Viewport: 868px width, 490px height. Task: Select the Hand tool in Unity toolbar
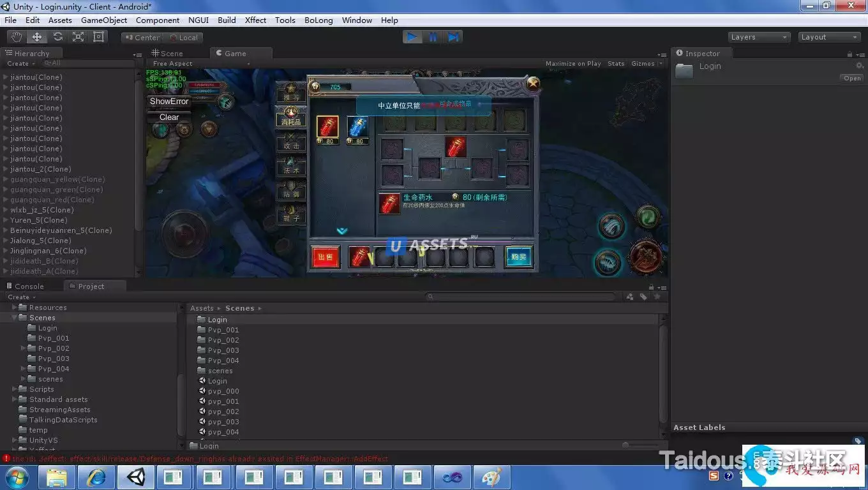click(17, 37)
